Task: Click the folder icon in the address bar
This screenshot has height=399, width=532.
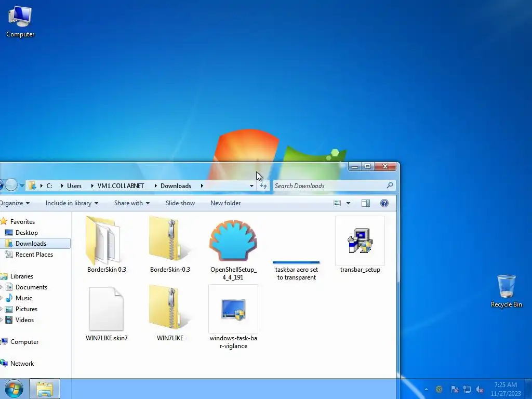Action: (32, 185)
